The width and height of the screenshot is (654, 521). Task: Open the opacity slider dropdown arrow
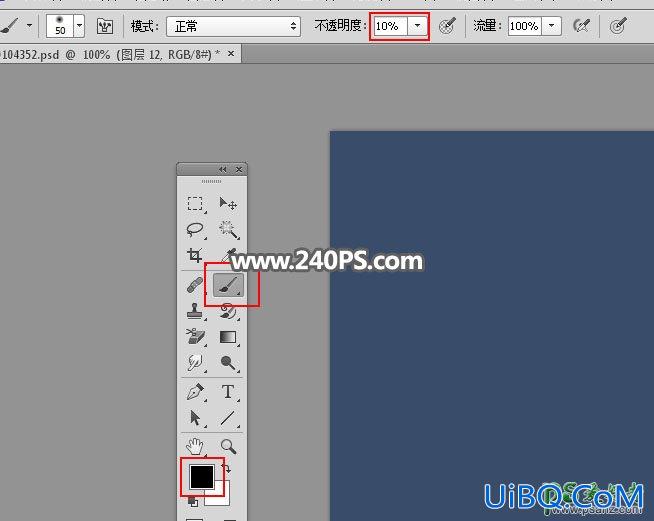[417, 26]
